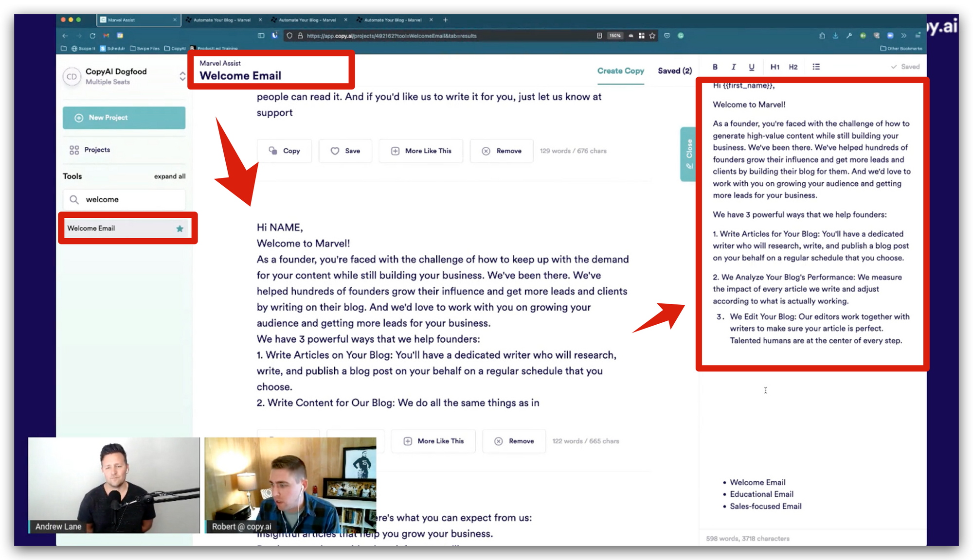Image resolution: width=973 pixels, height=560 pixels.
Task: Open the Schedulr bookmark
Action: point(112,49)
